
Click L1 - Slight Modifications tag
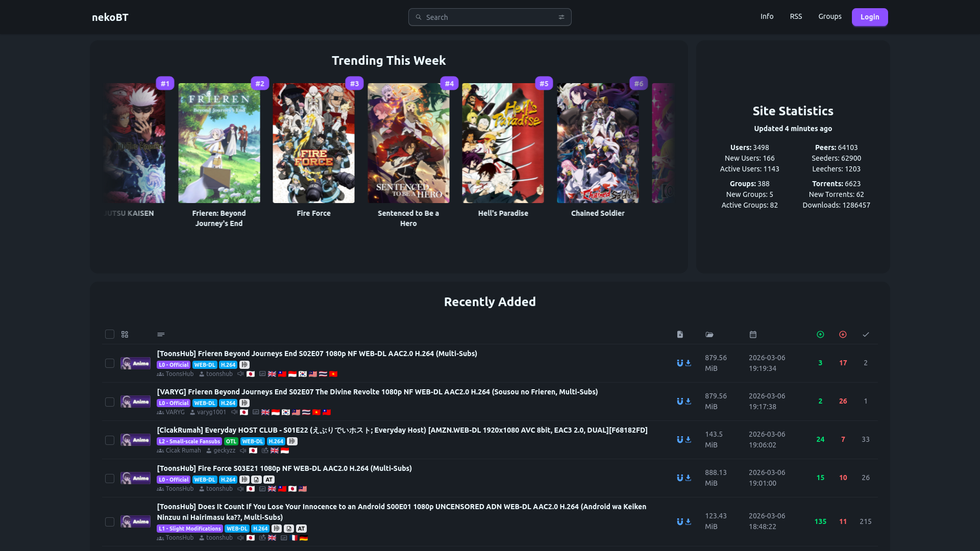click(x=190, y=529)
